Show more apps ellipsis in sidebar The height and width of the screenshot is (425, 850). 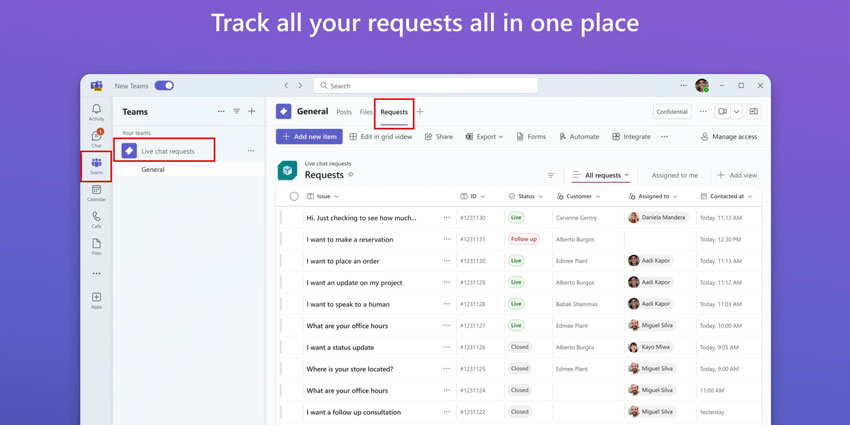point(96,274)
